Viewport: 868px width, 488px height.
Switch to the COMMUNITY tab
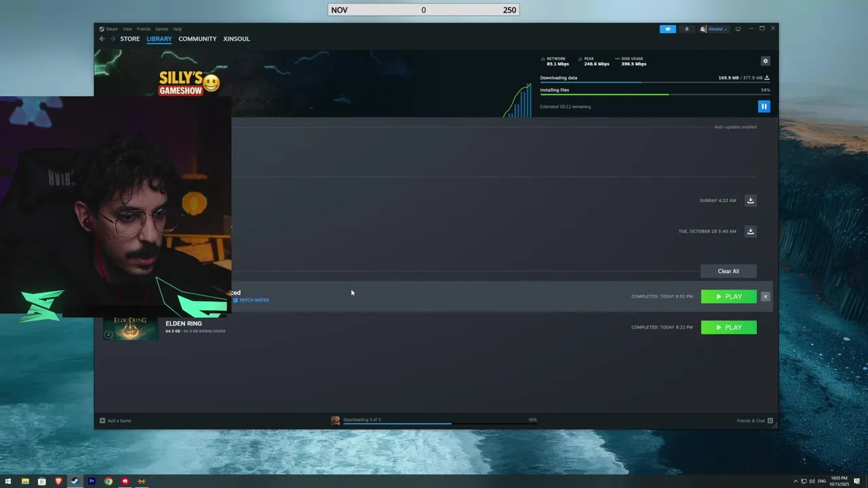(197, 39)
